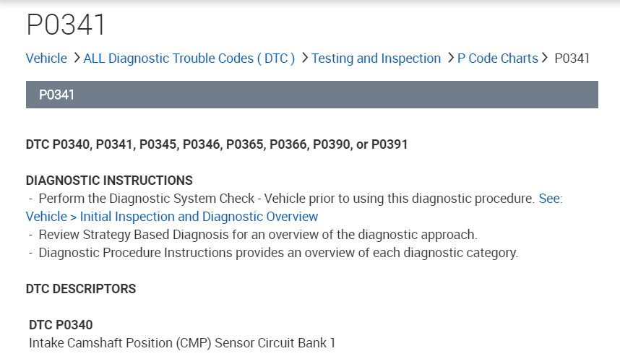Click the gray P0341 section header bar

tap(311, 95)
